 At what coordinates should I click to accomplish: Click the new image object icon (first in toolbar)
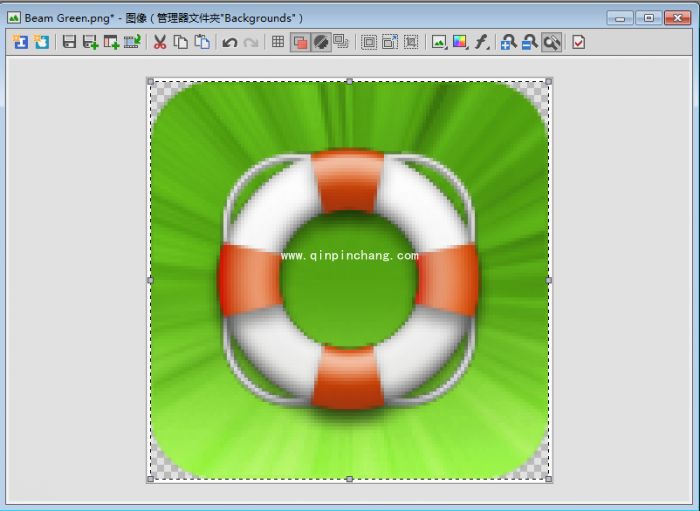tap(20, 42)
